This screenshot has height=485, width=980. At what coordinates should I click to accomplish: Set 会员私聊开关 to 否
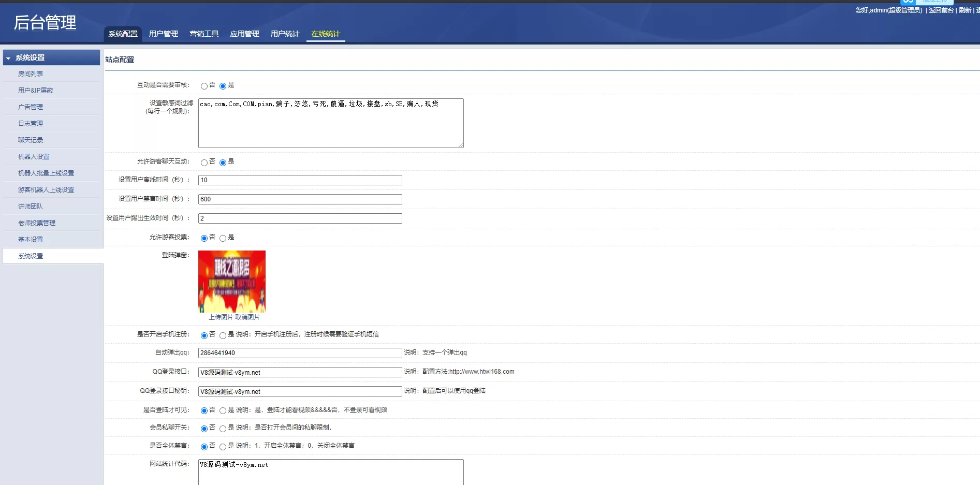pyautogui.click(x=204, y=429)
